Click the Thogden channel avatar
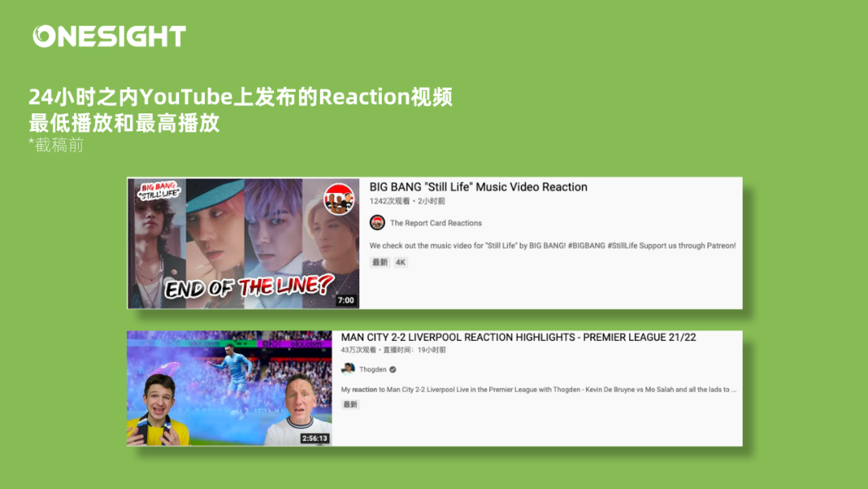The width and height of the screenshot is (868, 489). (x=348, y=369)
